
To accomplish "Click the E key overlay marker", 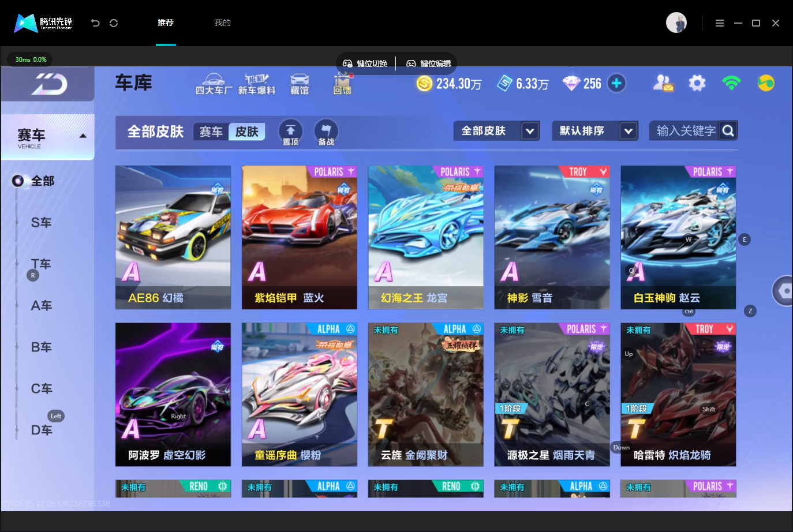I will point(745,239).
